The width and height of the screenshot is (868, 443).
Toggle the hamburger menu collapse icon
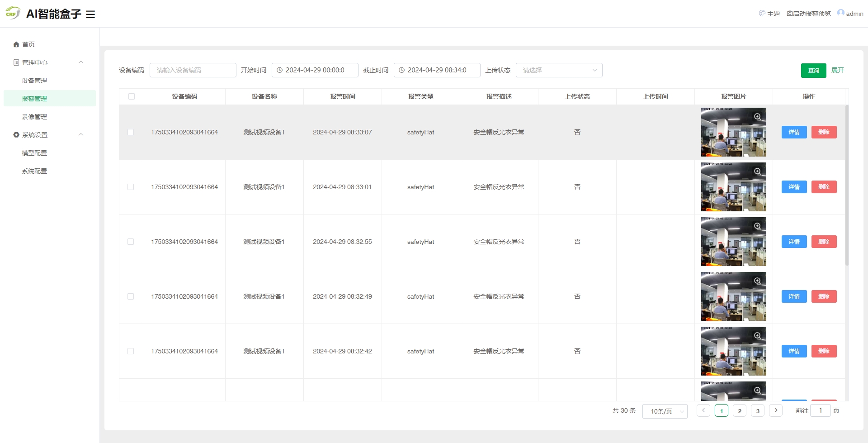click(90, 14)
